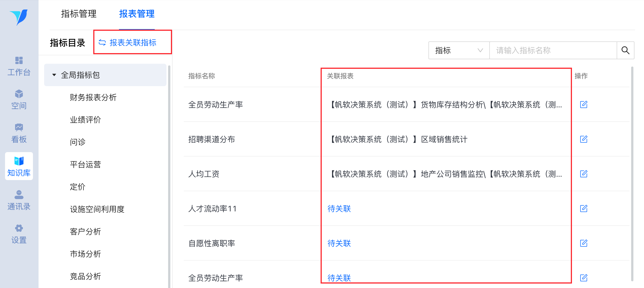Select 财务报表分析 in the indicator tree
The height and width of the screenshot is (288, 644).
(93, 97)
